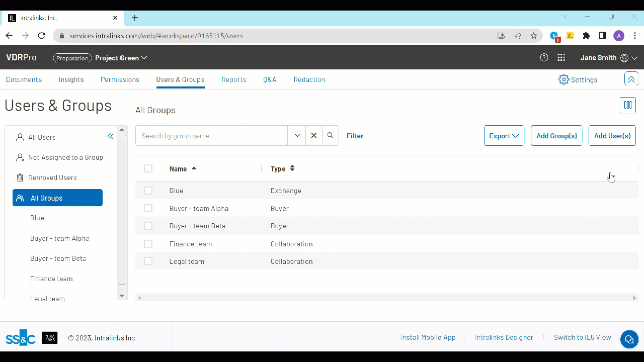
Task: Open the Redaction tab
Action: pos(309,79)
